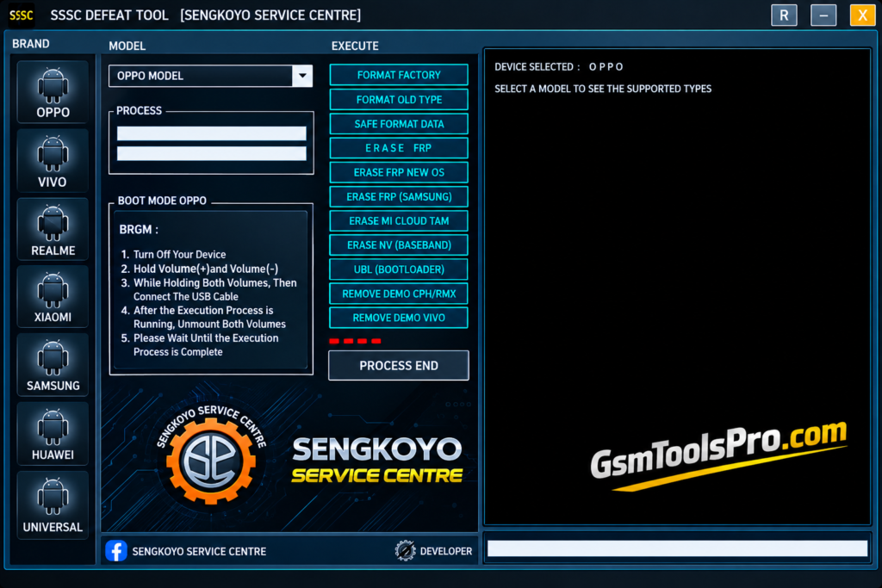Click 'DEVICE SELECTED : OPPO' text
The height and width of the screenshot is (588, 882).
[x=558, y=67]
